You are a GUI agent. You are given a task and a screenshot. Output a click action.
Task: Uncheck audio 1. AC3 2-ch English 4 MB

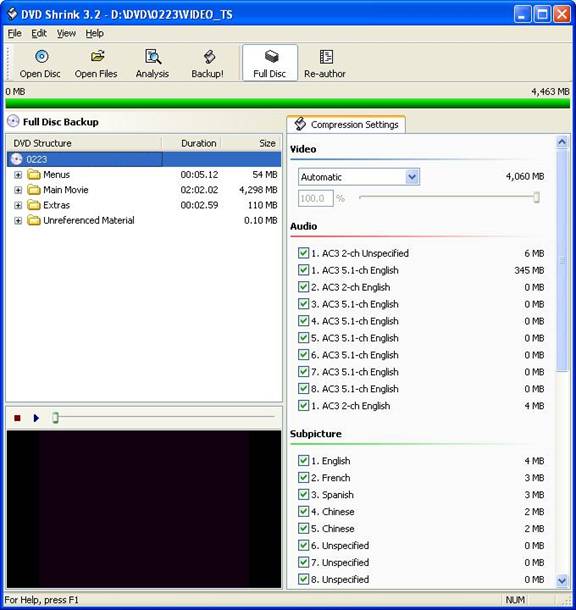(303, 405)
